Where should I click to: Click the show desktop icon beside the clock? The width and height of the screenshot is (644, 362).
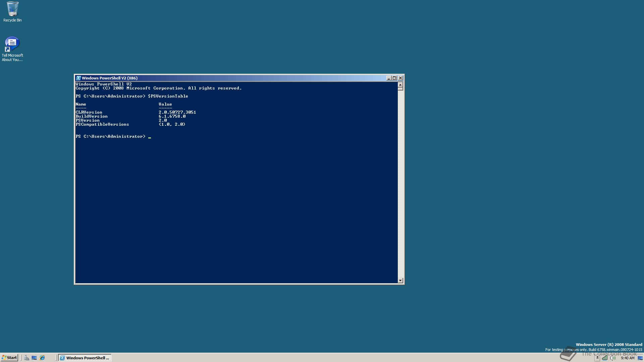pyautogui.click(x=640, y=358)
